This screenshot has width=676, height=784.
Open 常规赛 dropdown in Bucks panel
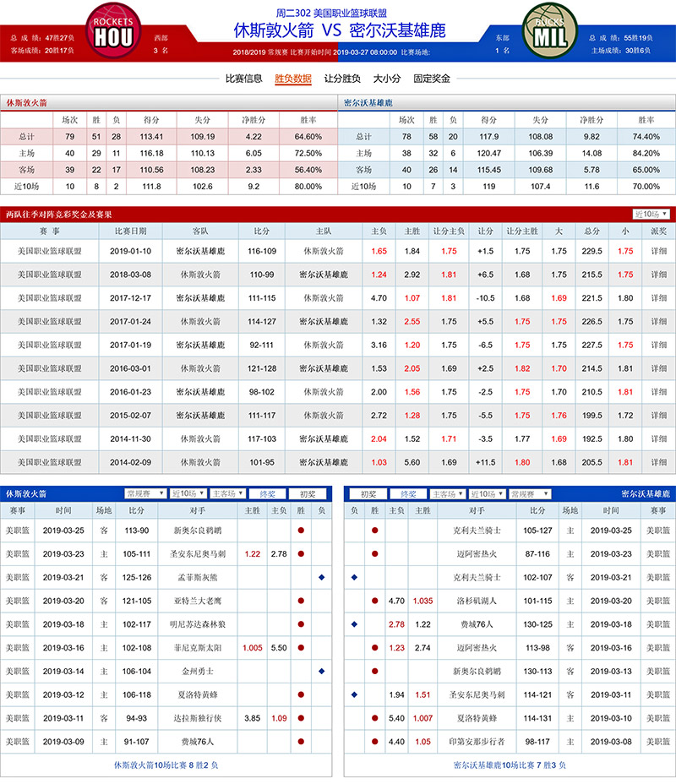tap(530, 494)
